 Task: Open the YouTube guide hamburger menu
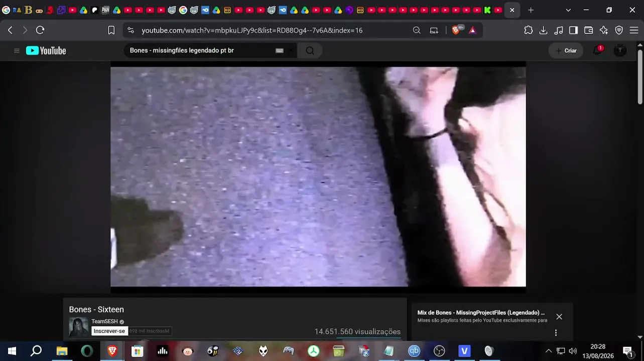coord(17,51)
